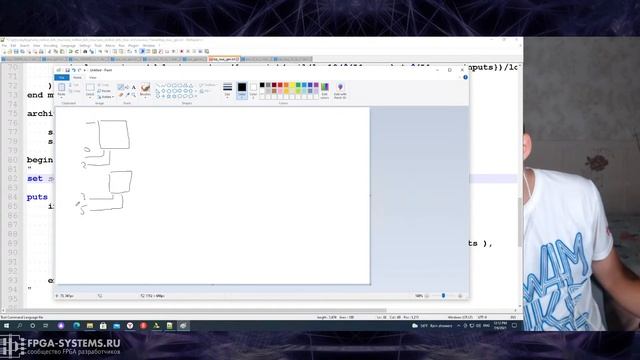
Task: Select the Fill with color bucket tool
Action: [x=127, y=87]
